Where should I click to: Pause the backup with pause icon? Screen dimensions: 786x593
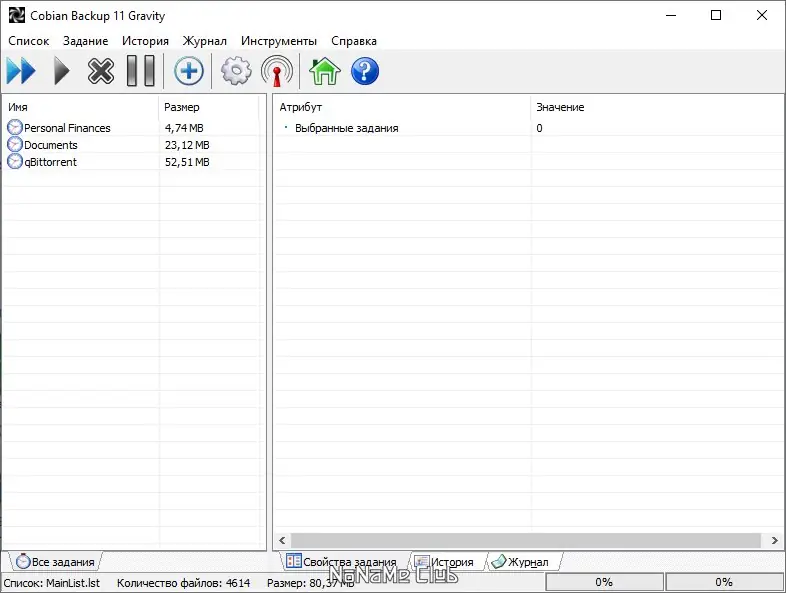(140, 71)
